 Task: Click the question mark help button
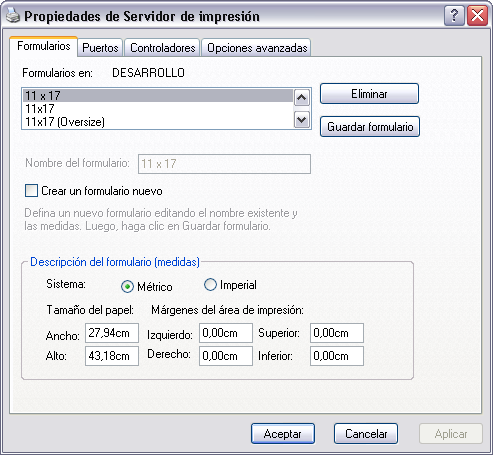[454, 16]
